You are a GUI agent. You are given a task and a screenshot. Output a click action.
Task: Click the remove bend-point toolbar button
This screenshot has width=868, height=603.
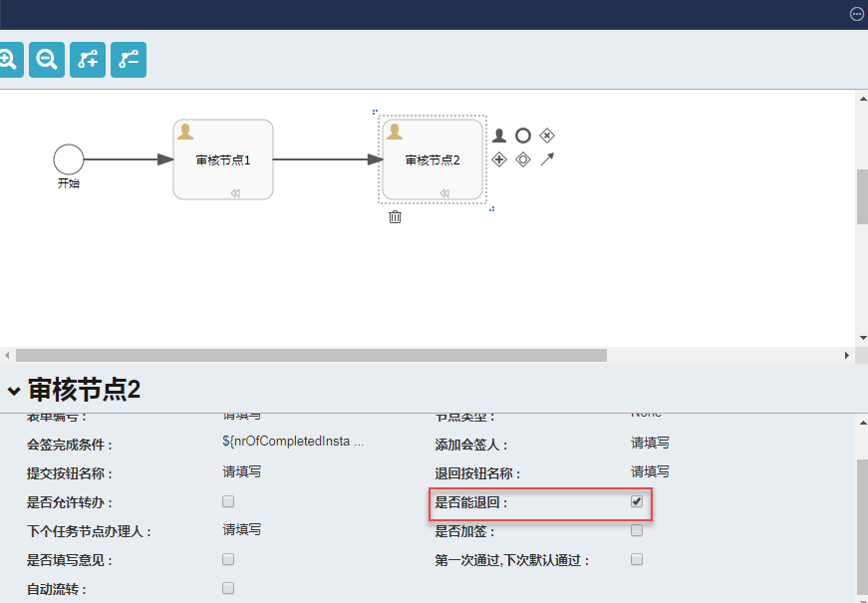click(129, 60)
